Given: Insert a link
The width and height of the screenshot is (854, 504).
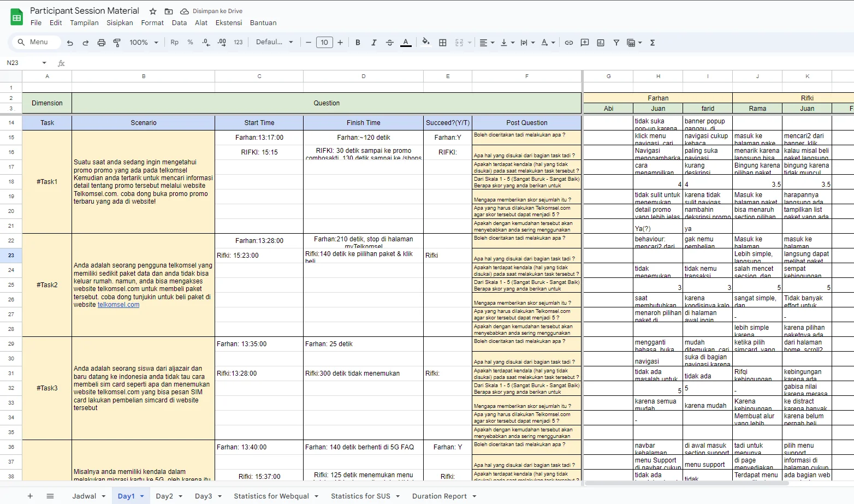Looking at the screenshot, I should coord(569,43).
